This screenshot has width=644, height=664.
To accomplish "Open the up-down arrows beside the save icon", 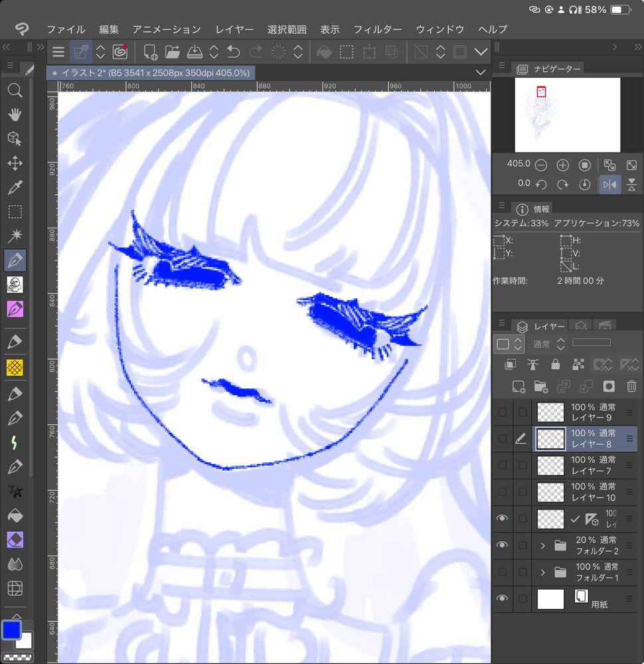I will (x=214, y=52).
